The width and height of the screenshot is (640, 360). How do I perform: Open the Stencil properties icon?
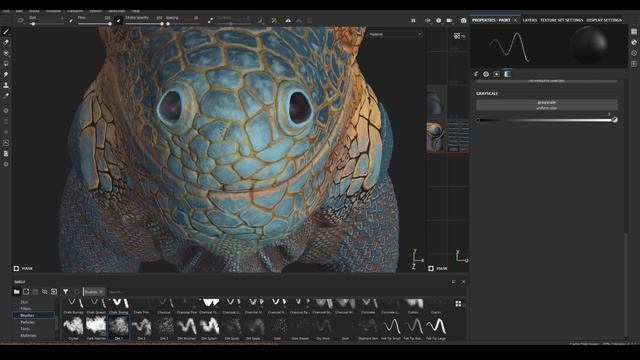click(497, 74)
